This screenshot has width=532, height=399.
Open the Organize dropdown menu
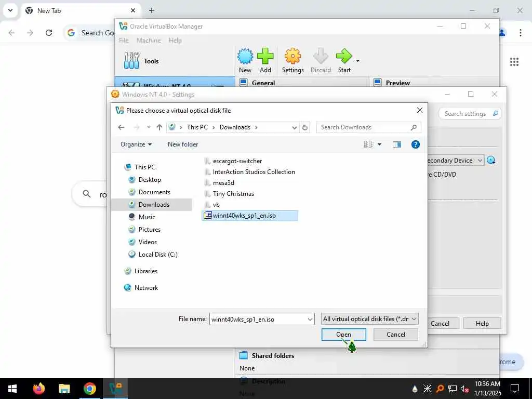(x=136, y=144)
